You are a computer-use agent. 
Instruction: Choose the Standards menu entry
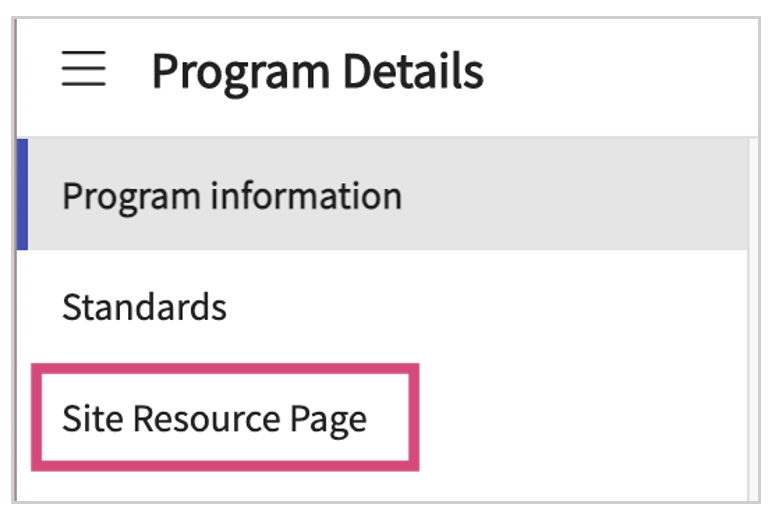144,307
